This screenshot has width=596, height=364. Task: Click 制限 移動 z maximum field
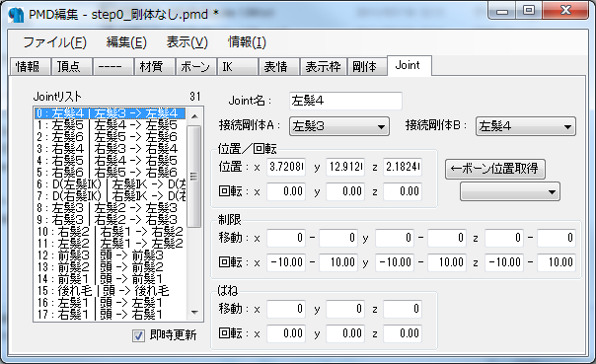click(x=557, y=239)
